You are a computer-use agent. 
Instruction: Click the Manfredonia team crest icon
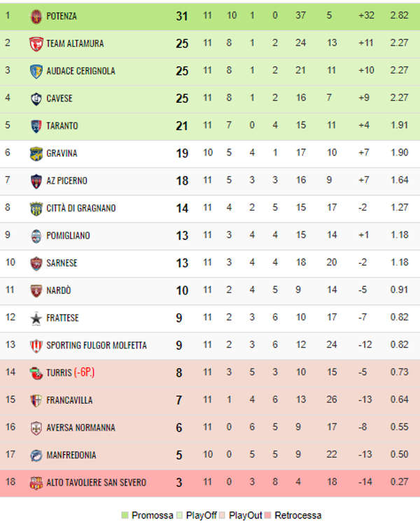pos(36,455)
